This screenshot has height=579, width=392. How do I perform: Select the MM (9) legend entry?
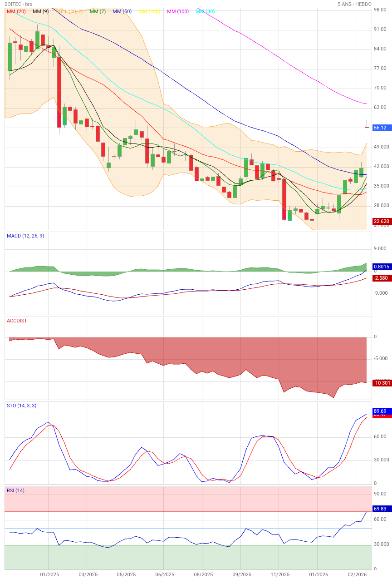pyautogui.click(x=41, y=11)
